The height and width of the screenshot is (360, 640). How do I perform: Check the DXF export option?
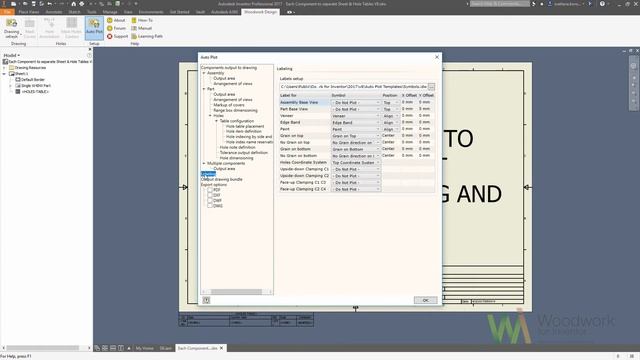(x=210, y=196)
